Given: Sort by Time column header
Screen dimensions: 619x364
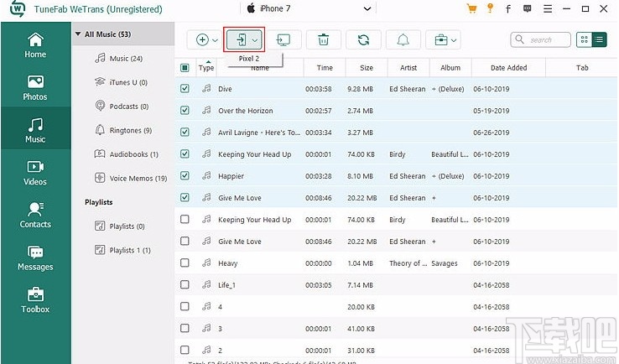Looking at the screenshot, I should tap(325, 67).
